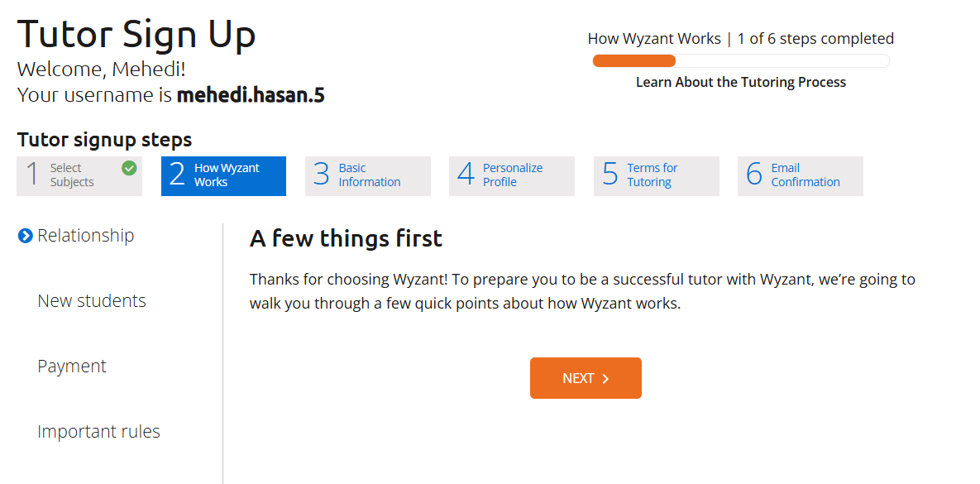This screenshot has width=980, height=484.
Task: Click the large number 6 step indicator
Action: [x=754, y=174]
